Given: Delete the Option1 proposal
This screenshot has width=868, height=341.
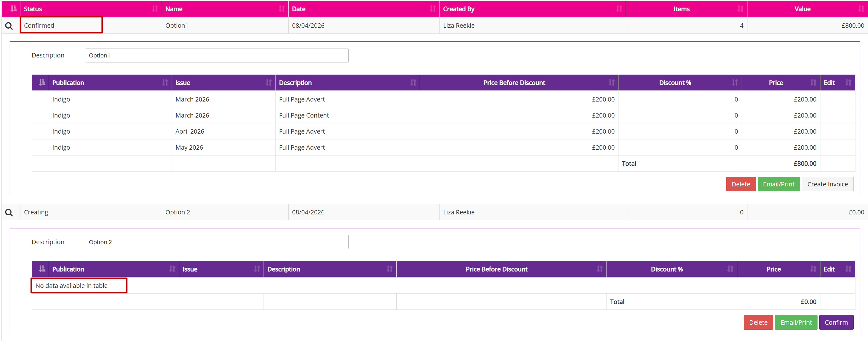Looking at the screenshot, I should pos(741,184).
